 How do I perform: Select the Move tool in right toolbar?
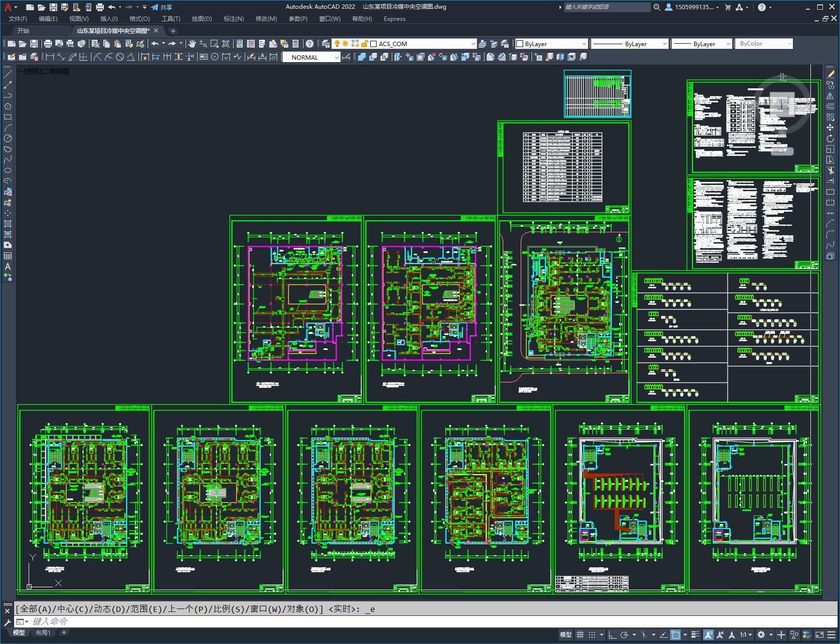(830, 128)
